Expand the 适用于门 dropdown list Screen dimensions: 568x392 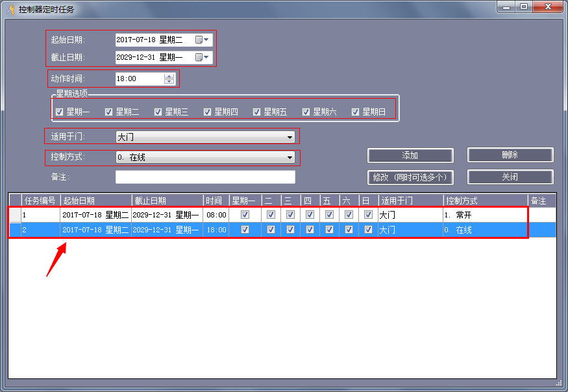(x=290, y=137)
